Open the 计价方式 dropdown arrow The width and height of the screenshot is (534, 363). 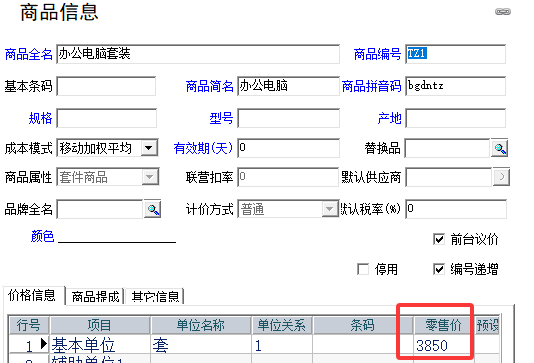pos(330,209)
